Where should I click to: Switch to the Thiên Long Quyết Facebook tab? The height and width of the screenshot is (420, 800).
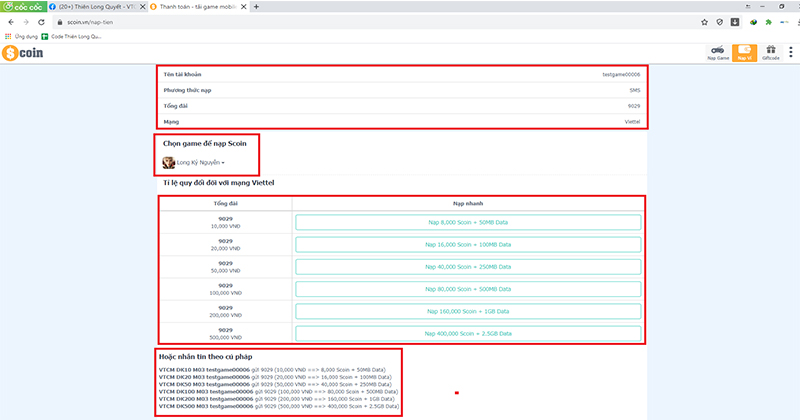92,7
